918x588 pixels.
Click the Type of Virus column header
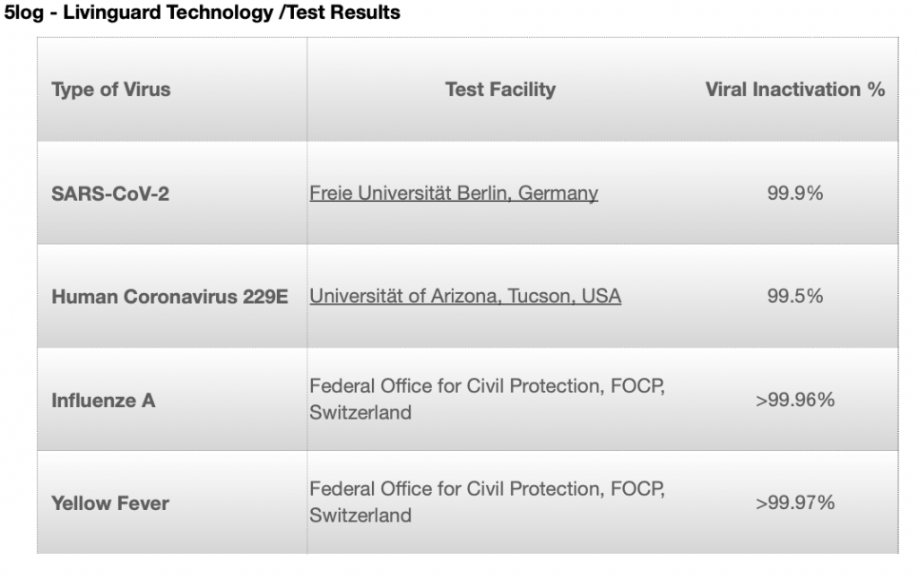tap(111, 90)
